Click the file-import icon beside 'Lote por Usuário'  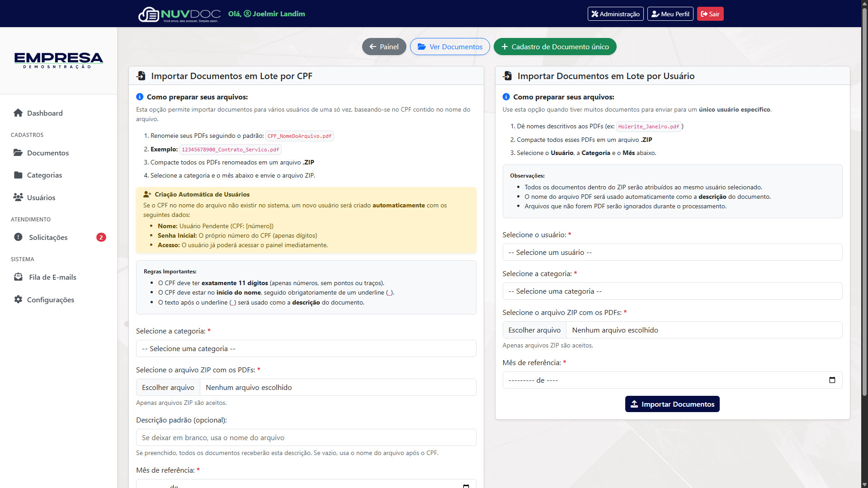(507, 76)
